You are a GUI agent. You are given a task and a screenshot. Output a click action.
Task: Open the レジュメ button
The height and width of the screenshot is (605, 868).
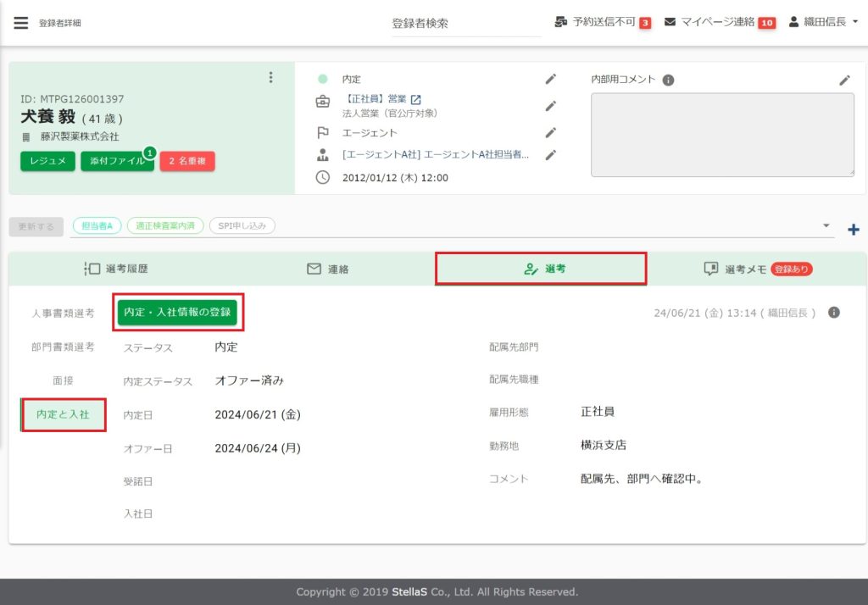47,161
